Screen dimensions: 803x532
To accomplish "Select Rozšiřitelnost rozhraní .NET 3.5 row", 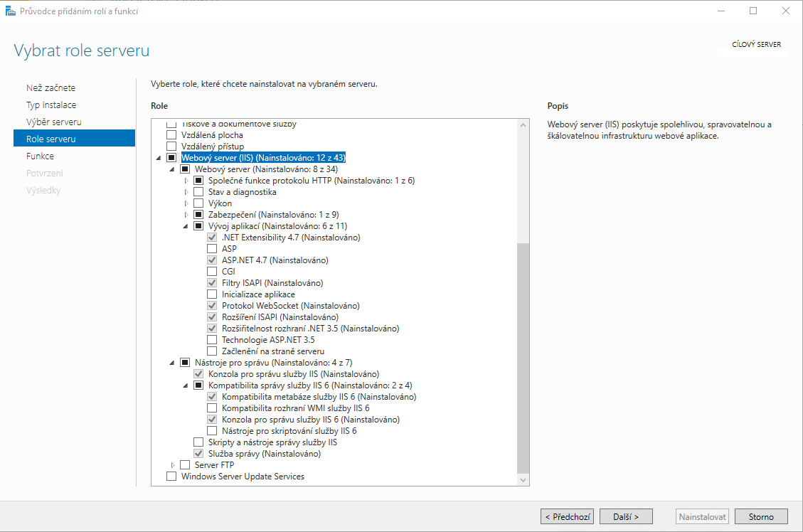I will pyautogui.click(x=310, y=329).
